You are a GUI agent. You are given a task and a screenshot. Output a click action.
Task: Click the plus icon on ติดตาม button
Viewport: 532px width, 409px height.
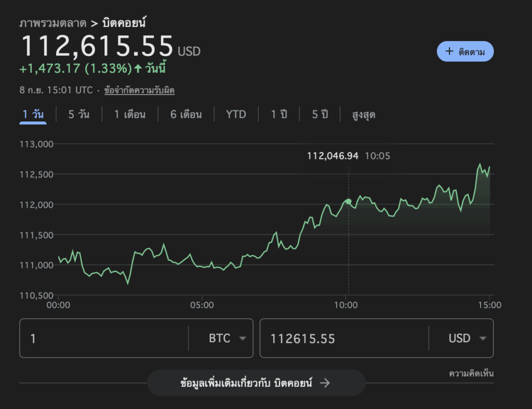pyautogui.click(x=449, y=51)
